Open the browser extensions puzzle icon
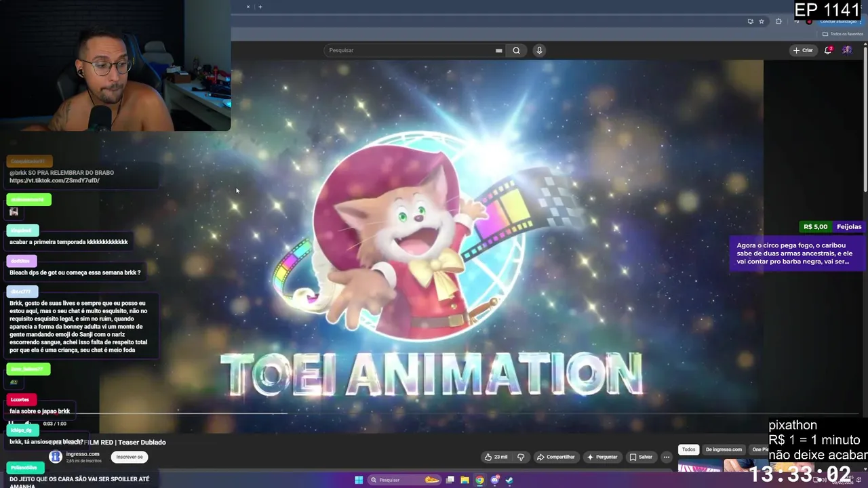 778,21
